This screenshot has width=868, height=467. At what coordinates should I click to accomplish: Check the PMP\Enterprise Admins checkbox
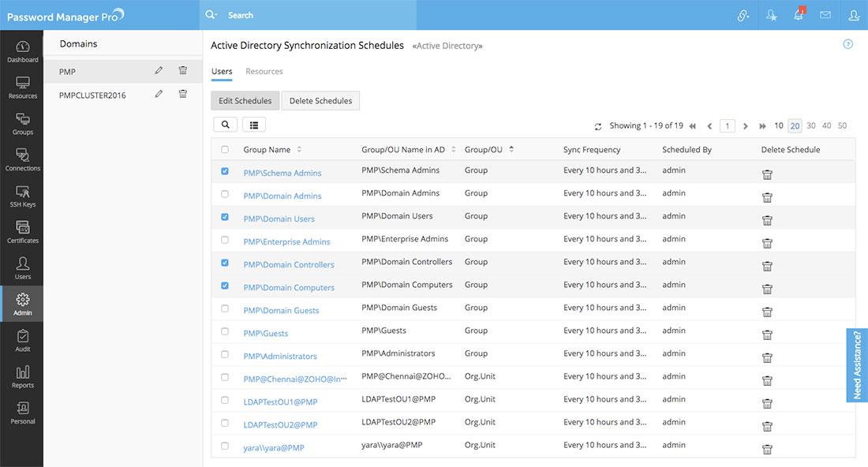click(x=226, y=240)
